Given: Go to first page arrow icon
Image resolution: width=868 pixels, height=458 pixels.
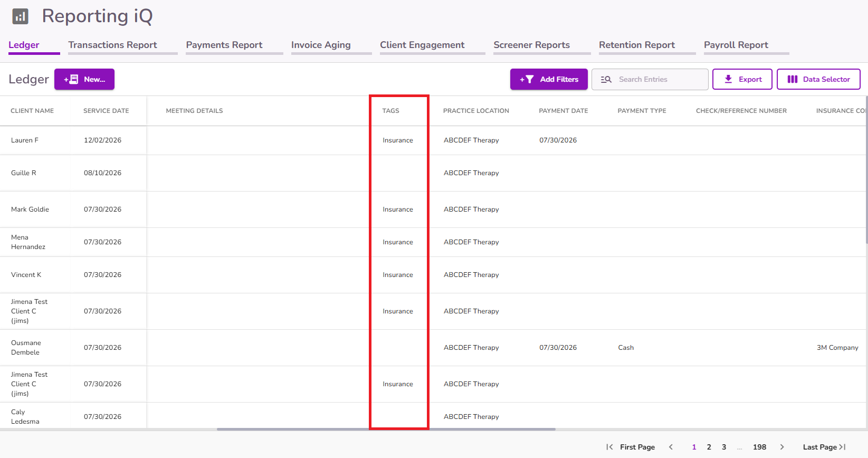Looking at the screenshot, I should coord(609,447).
